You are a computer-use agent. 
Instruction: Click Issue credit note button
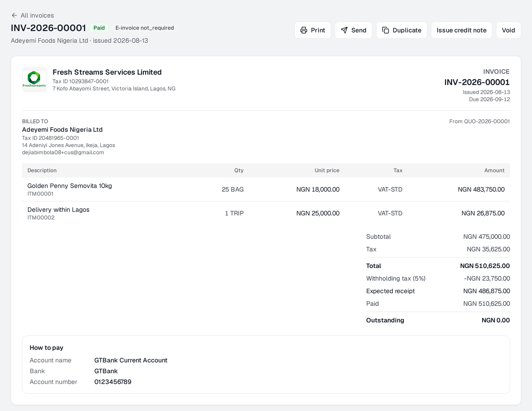462,30
